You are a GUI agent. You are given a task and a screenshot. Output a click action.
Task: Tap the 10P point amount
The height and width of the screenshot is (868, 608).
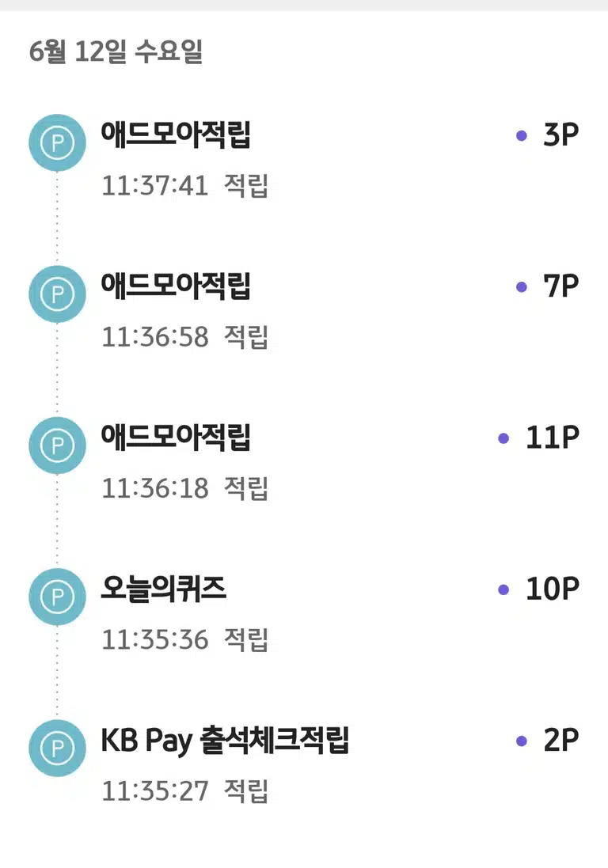552,589
